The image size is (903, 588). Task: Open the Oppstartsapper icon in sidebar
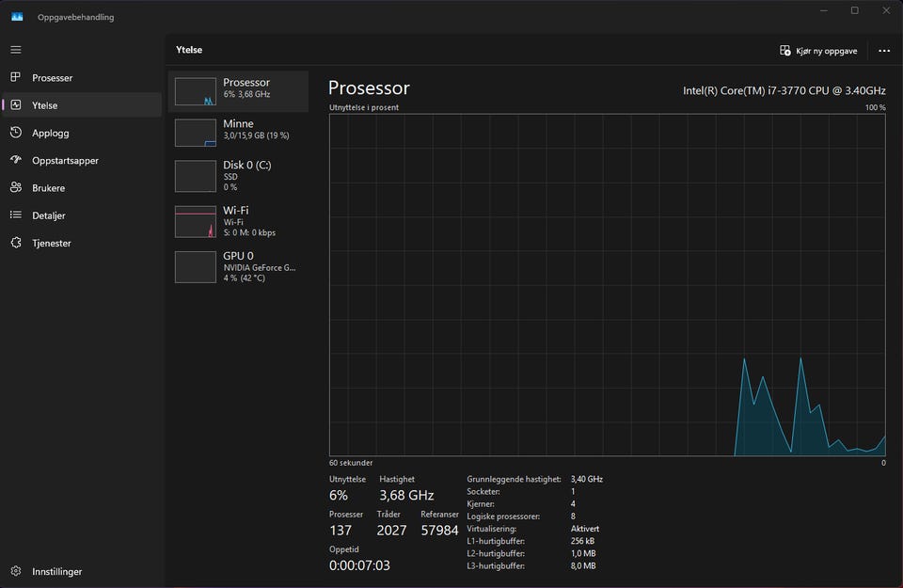tap(16, 160)
